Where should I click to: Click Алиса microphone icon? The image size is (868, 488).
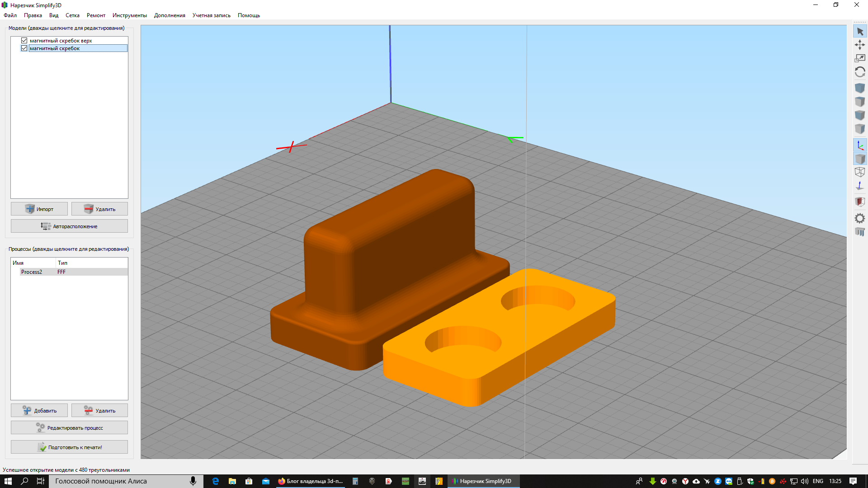pyautogui.click(x=193, y=481)
